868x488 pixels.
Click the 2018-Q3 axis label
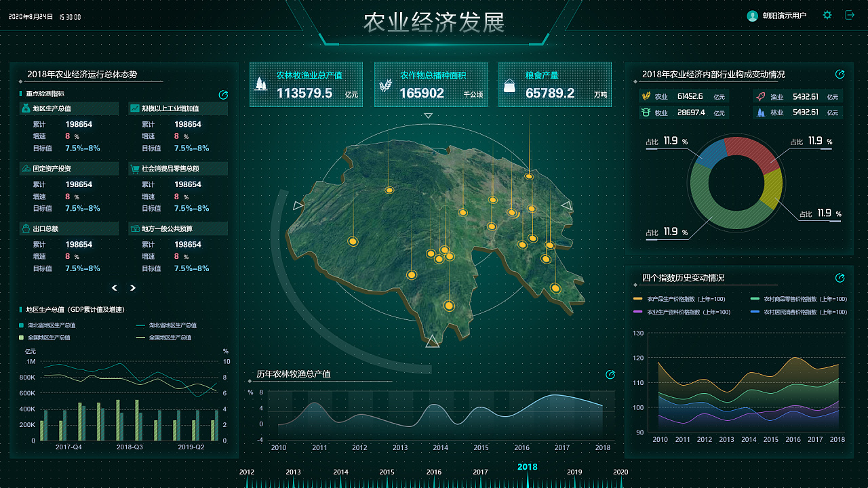click(130, 447)
